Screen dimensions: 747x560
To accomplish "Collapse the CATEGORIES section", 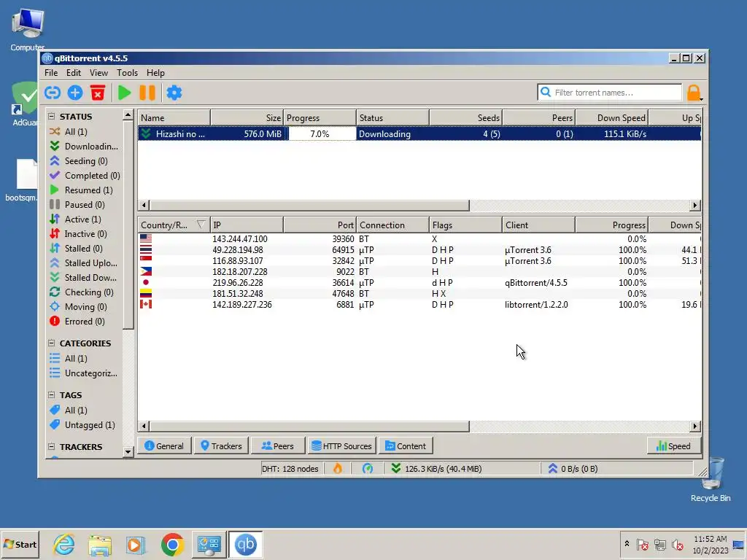I will click(x=52, y=343).
